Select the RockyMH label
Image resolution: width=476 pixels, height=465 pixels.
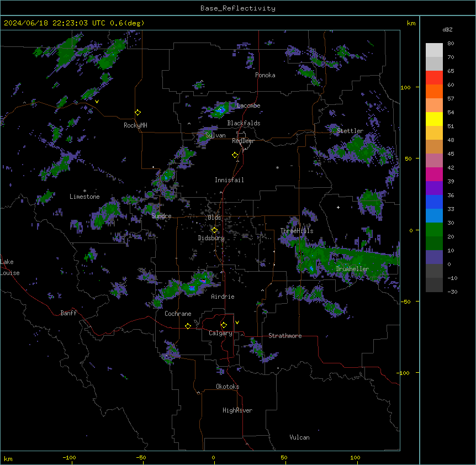pyautogui.click(x=135, y=125)
